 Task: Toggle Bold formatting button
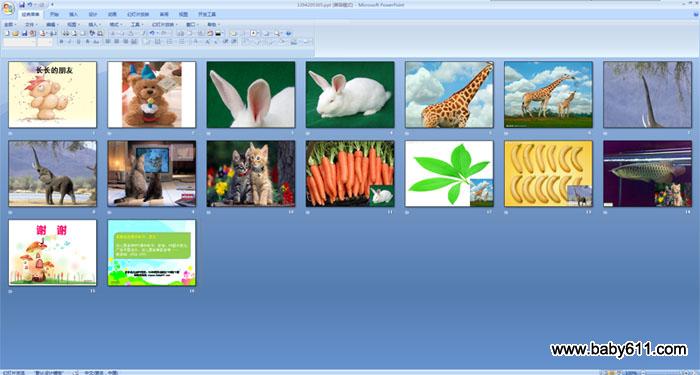coord(61,41)
